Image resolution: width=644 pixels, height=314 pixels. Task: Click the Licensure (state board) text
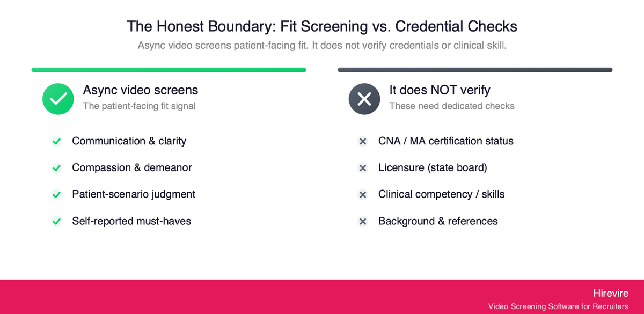(x=433, y=167)
